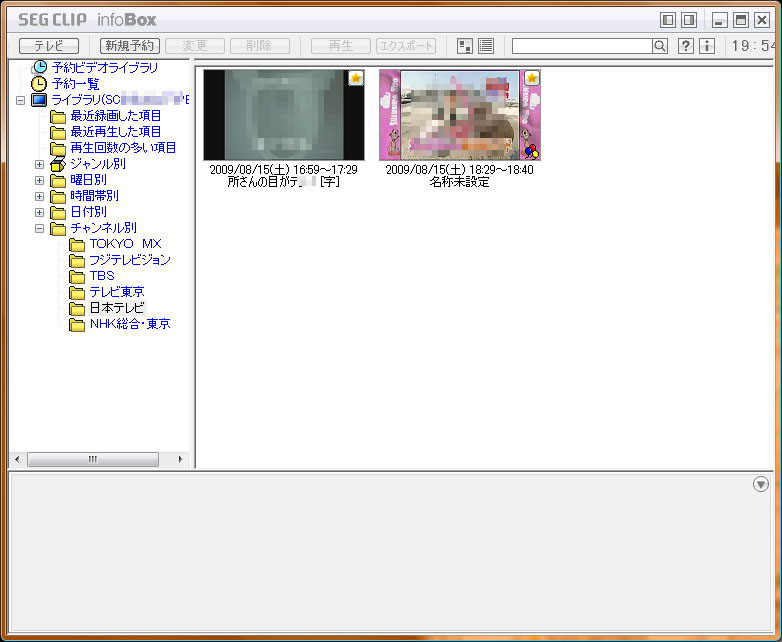Select the TOKYO MX channel folder
This screenshot has width=782, height=642.
[126, 243]
